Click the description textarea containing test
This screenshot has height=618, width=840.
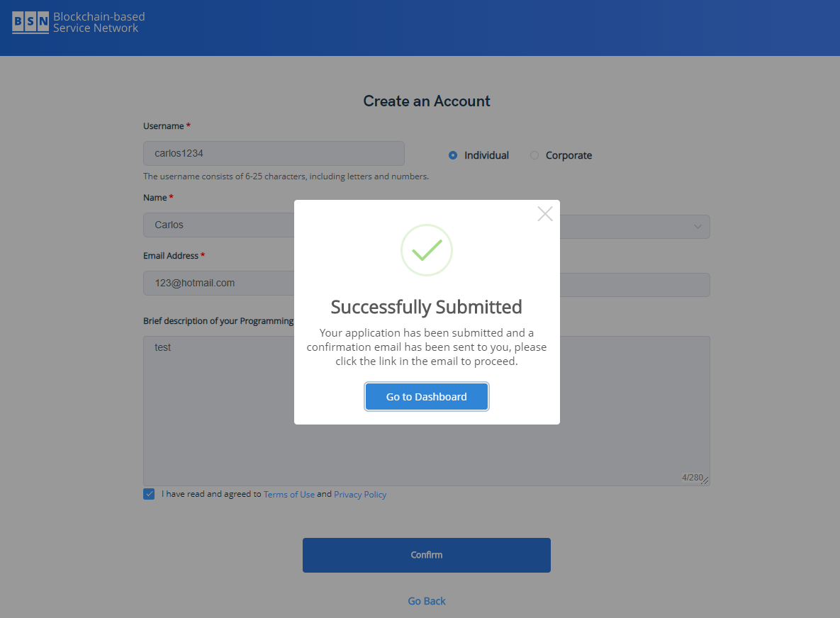pos(427,411)
